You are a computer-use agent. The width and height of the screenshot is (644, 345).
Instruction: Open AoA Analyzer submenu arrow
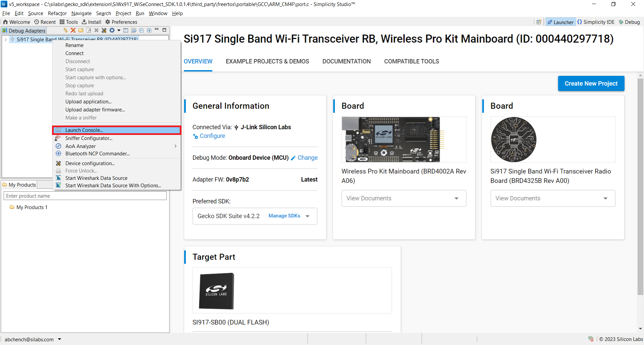point(175,146)
